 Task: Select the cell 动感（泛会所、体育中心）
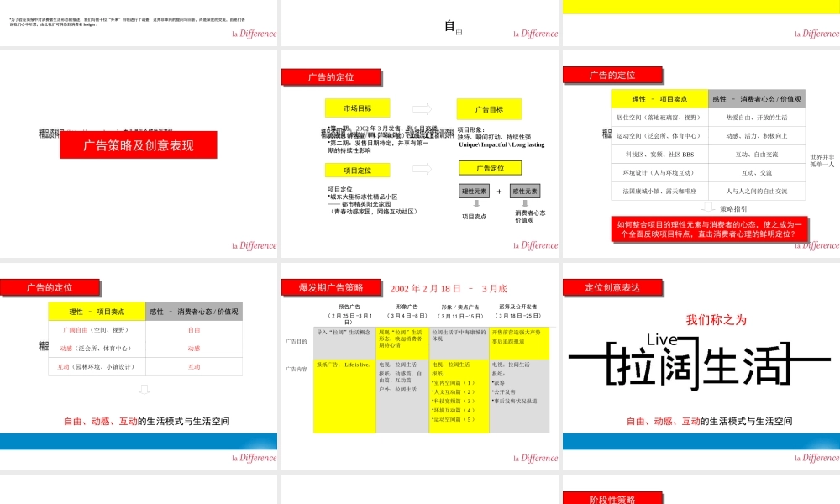97,348
